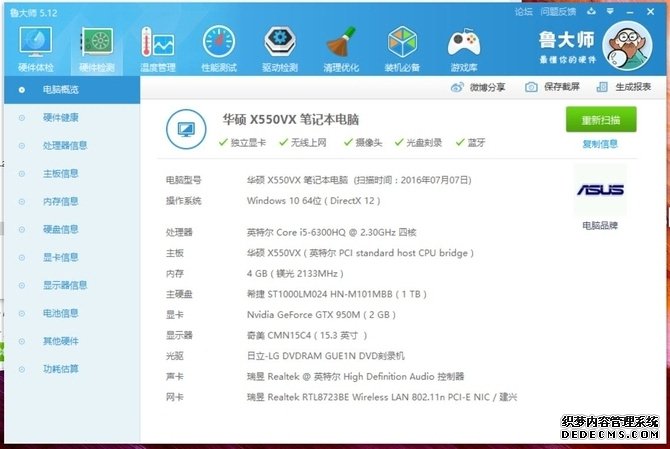Open the 论坛 forum link

523,11
